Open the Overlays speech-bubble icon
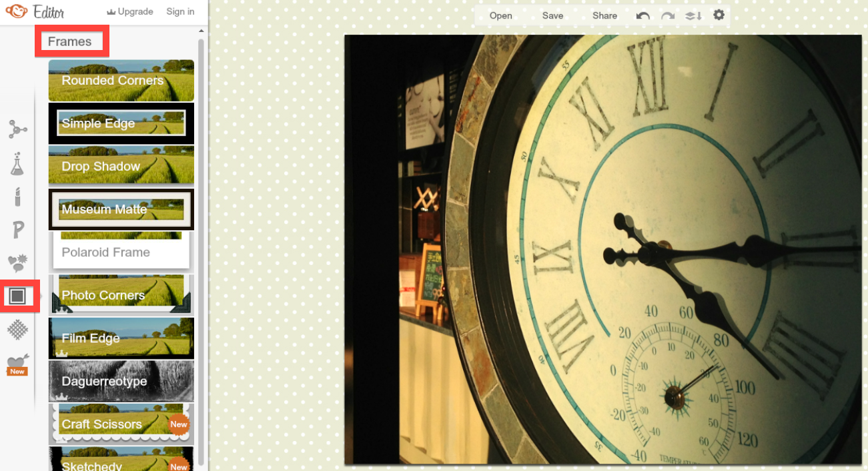The image size is (868, 471). [x=17, y=263]
